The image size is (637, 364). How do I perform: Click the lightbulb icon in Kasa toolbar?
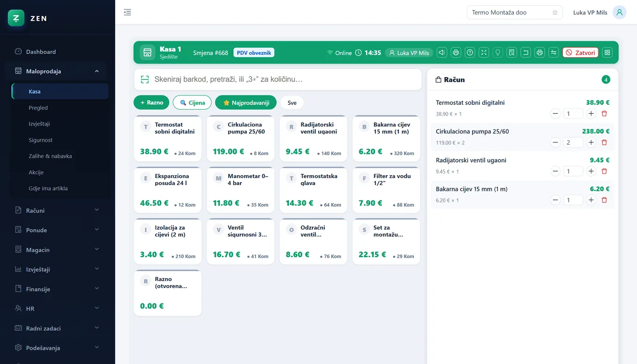click(x=498, y=52)
